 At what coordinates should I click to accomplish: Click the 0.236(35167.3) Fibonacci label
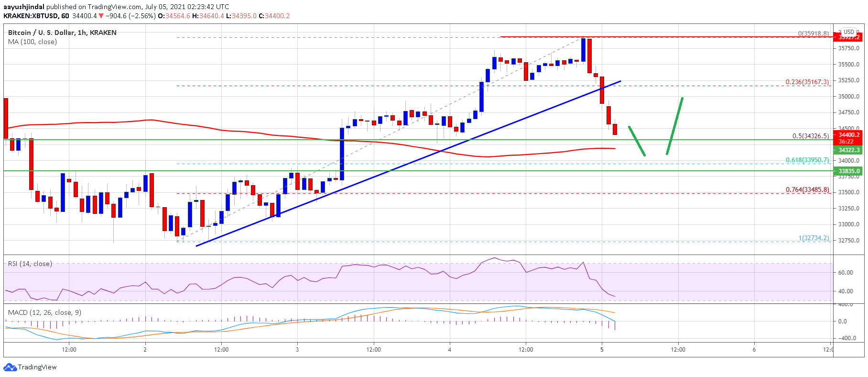807,82
